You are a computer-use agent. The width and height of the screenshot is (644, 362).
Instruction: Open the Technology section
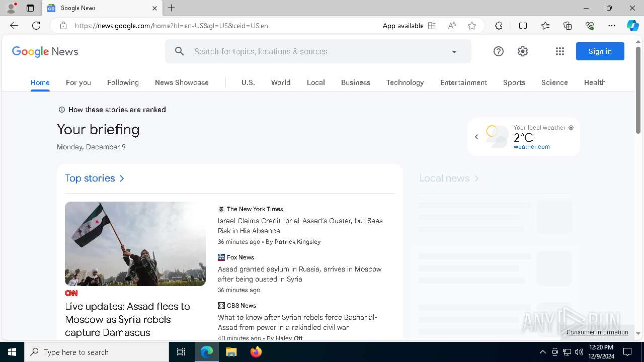(x=405, y=82)
